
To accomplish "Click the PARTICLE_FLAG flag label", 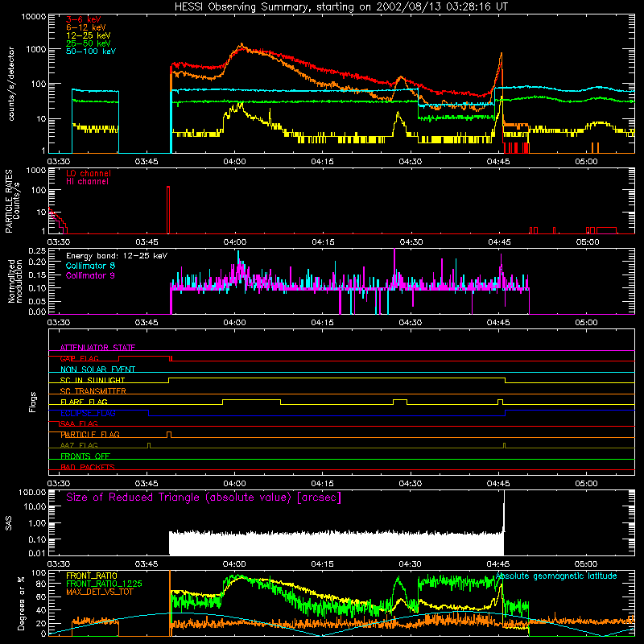I will tap(90, 435).
